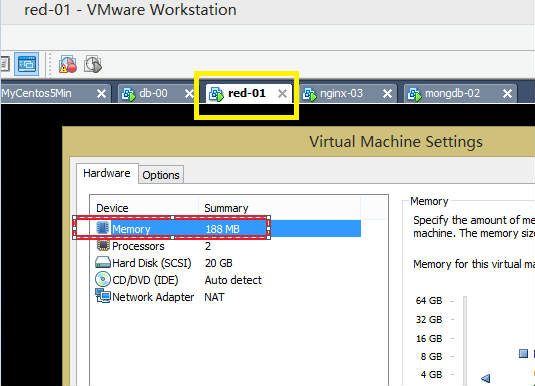Click the Network Adapter computers icon

(x=103, y=296)
